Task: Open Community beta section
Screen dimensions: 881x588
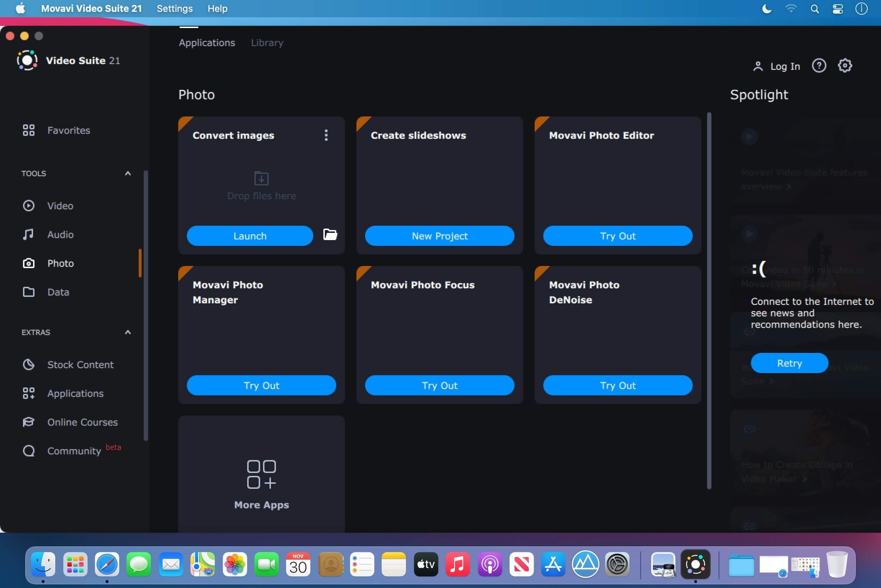Action: (x=74, y=451)
